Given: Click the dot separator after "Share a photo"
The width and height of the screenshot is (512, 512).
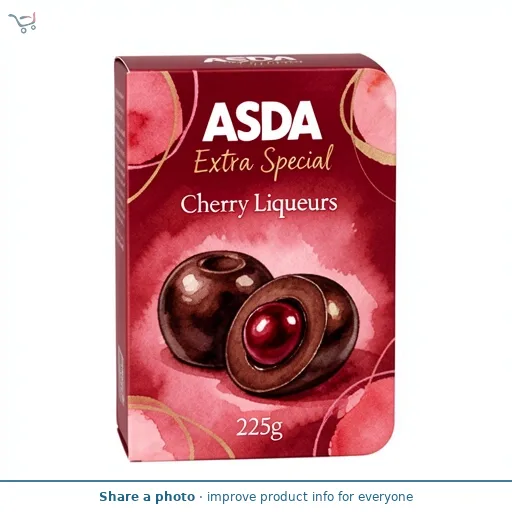Looking at the screenshot, I should coord(201,497).
